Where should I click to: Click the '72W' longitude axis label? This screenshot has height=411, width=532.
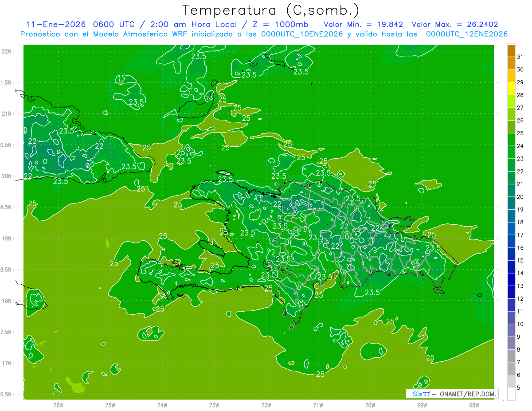tap(266, 405)
